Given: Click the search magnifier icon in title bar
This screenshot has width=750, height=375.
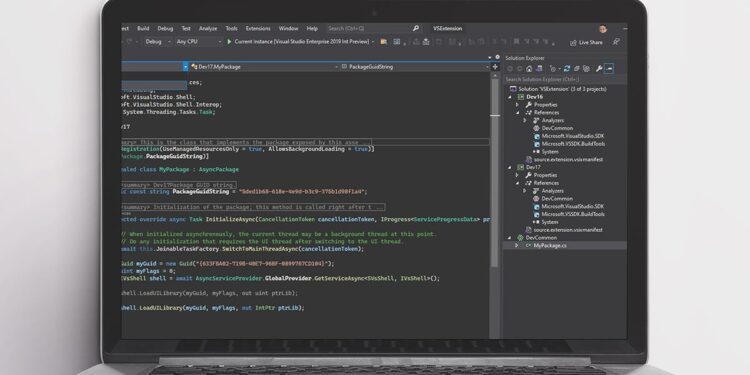Looking at the screenshot, I should pyautogui.click(x=416, y=29).
